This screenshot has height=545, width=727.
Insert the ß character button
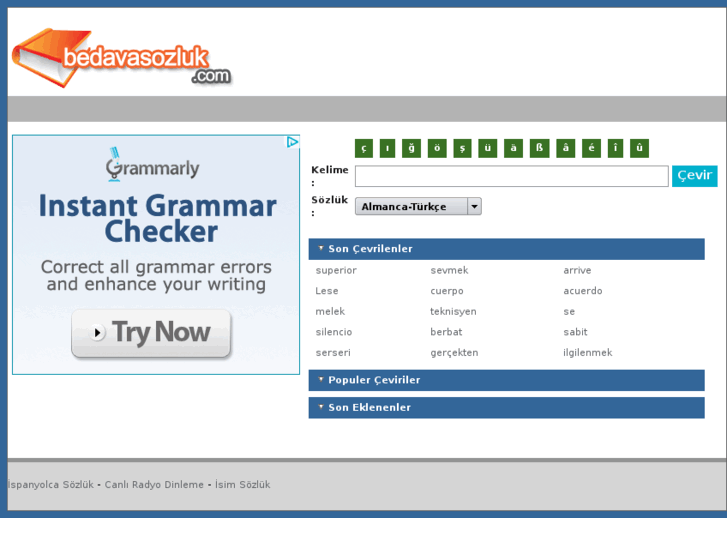click(539, 148)
